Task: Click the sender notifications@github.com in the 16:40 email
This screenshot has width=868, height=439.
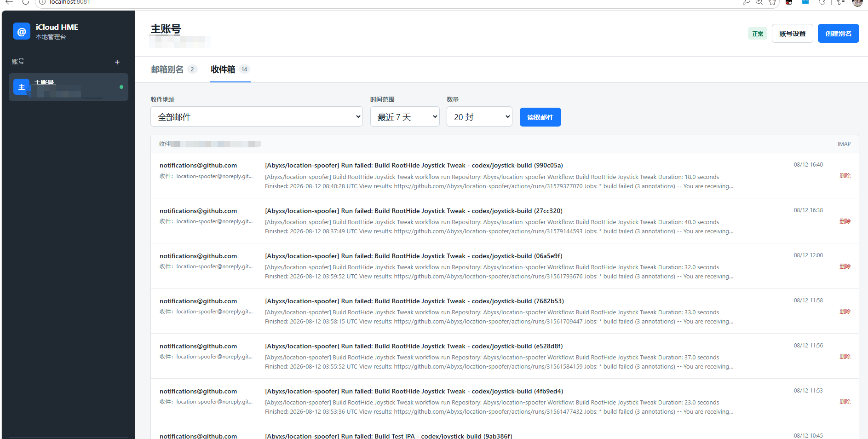Action: point(198,166)
